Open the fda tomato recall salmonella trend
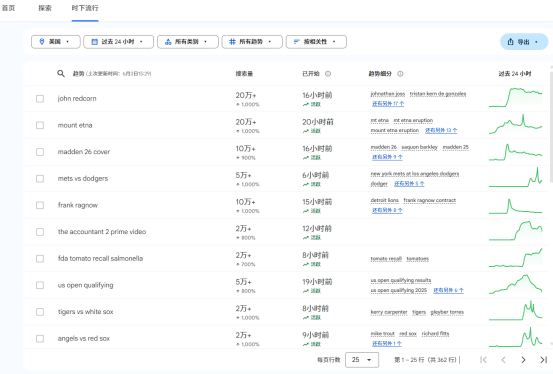Image resolution: width=553 pixels, height=374 pixels. point(100,259)
